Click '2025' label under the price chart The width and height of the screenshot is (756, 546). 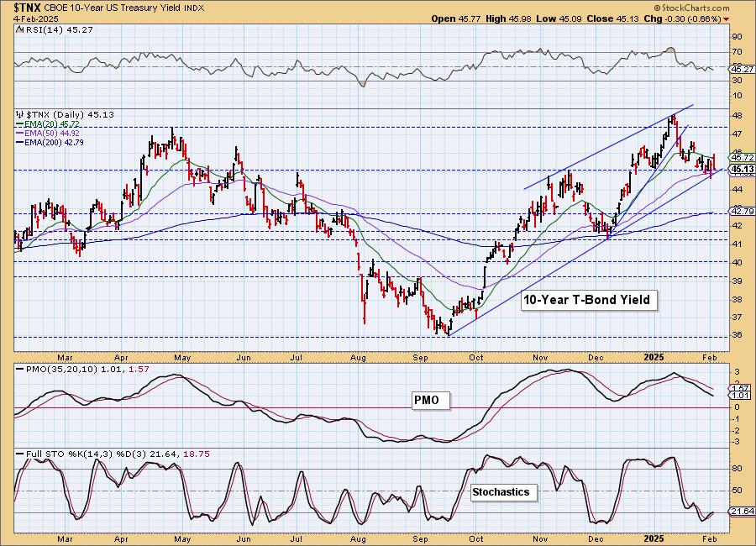(x=654, y=357)
